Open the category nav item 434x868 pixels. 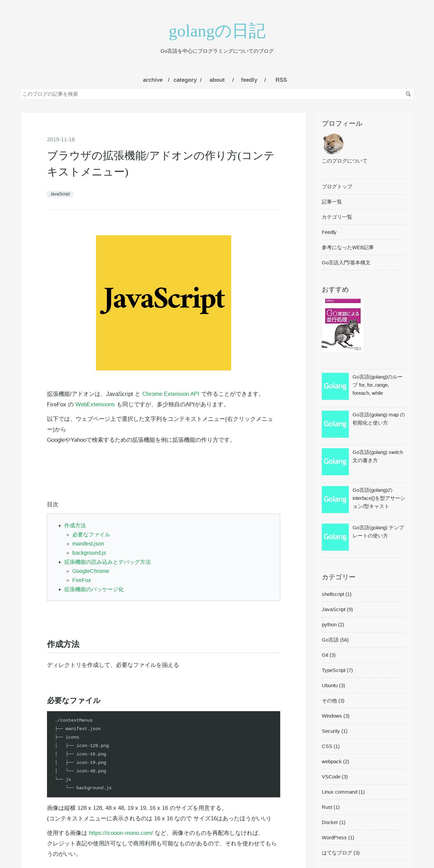[185, 80]
